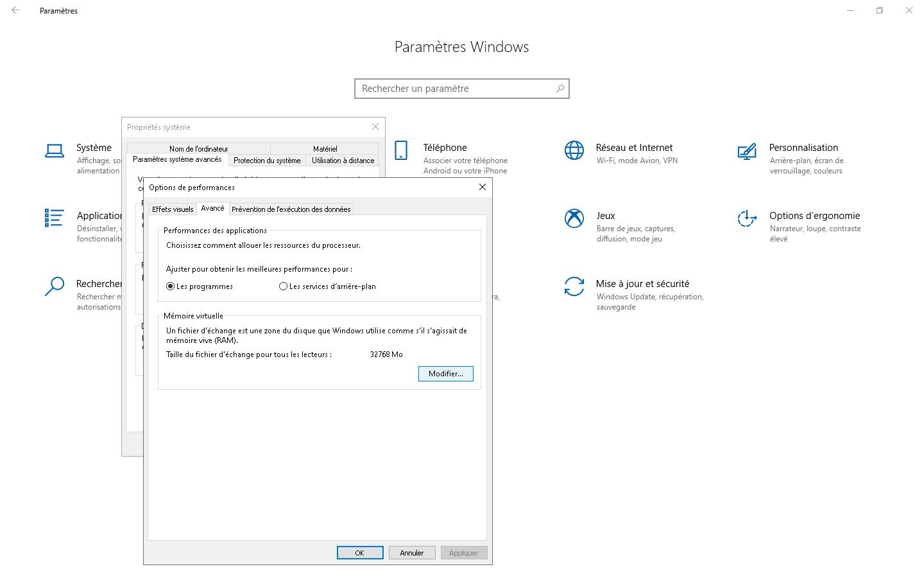This screenshot has height=578, width=924.
Task: Select Les services d'arrière-plan radio option
Action: (283, 286)
